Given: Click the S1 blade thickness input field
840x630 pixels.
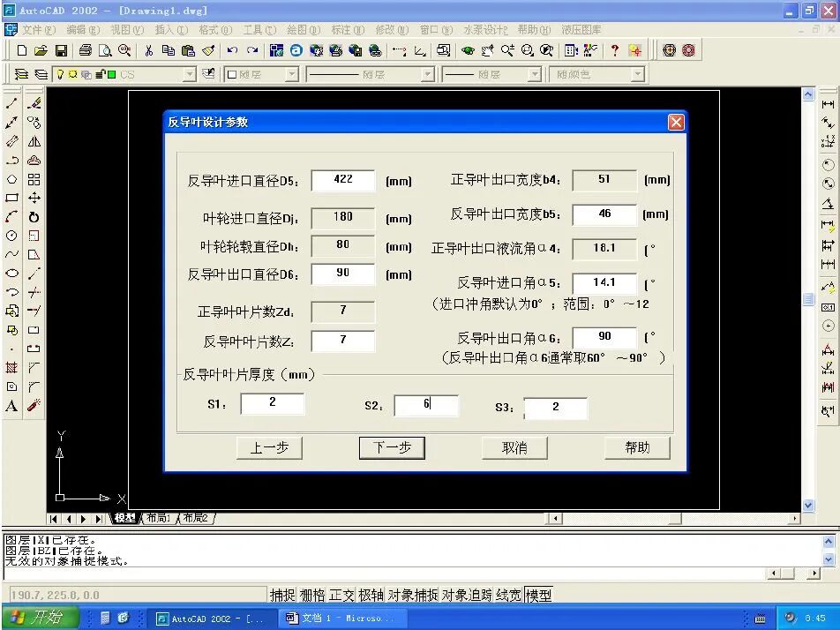Looking at the screenshot, I should click(x=272, y=403).
